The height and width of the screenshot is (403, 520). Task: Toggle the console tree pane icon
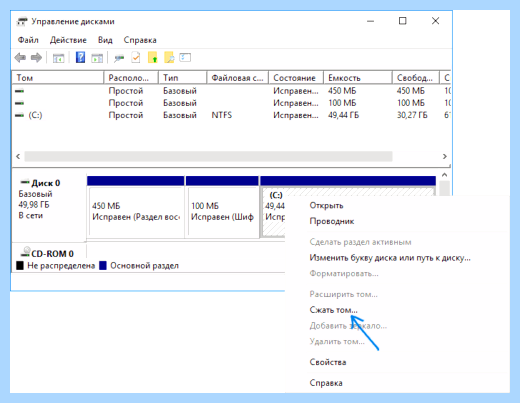tap(58, 58)
